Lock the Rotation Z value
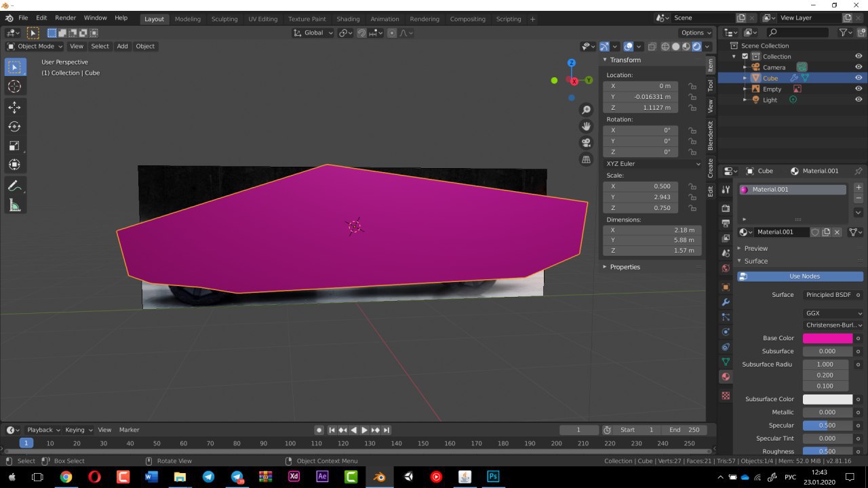 click(x=692, y=152)
